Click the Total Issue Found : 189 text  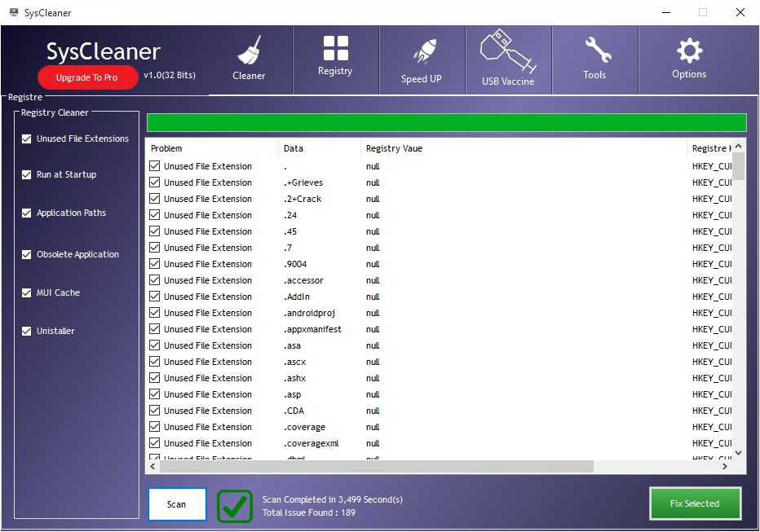[x=309, y=512]
